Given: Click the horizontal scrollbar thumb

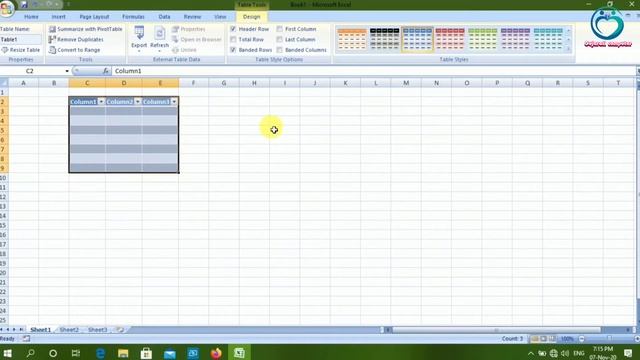Looking at the screenshot, I should tap(496, 329).
